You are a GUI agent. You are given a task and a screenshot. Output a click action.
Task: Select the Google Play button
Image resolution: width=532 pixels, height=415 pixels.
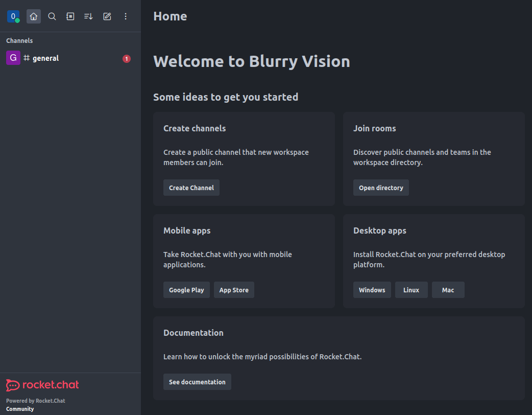tap(186, 290)
